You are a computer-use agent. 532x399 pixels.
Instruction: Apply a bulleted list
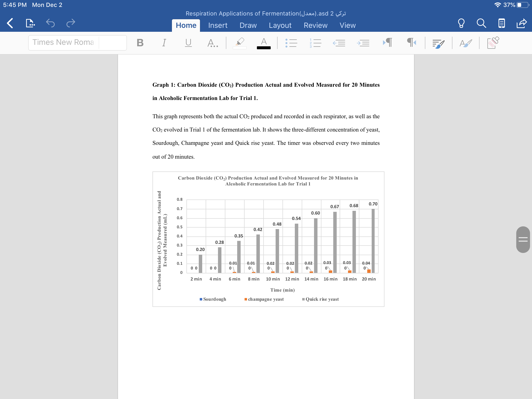click(291, 43)
